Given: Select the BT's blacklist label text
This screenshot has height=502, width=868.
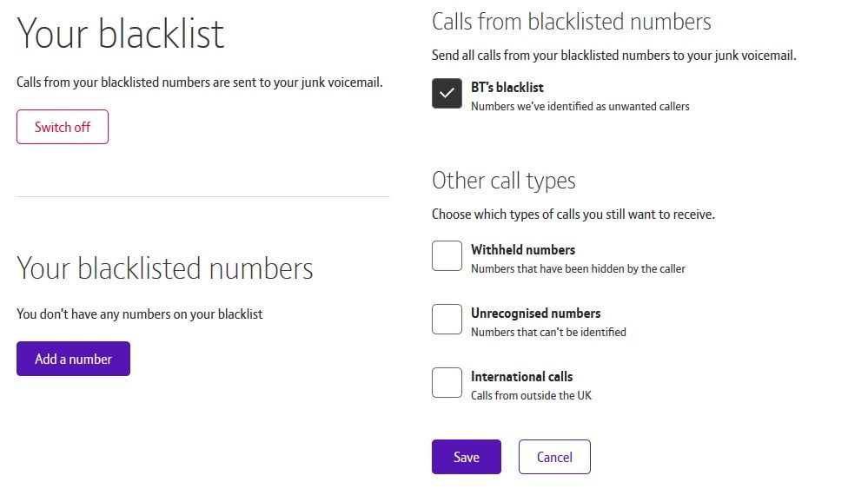Looking at the screenshot, I should pos(509,87).
